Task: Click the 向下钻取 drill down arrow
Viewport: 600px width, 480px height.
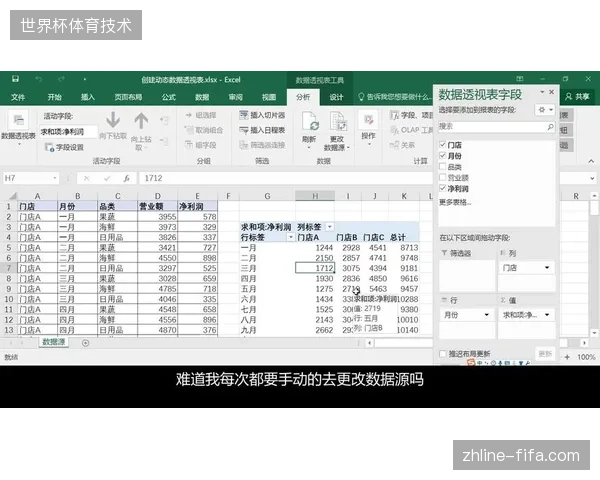Action: point(113,120)
